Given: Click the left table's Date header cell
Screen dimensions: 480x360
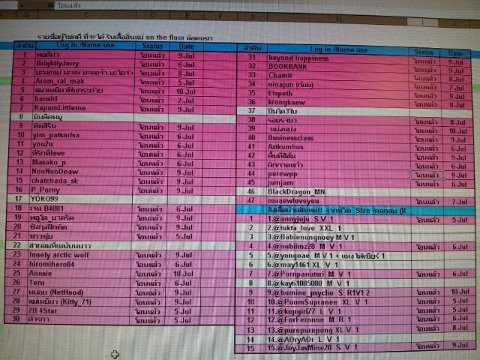Looking at the screenshot, I should (x=186, y=46).
